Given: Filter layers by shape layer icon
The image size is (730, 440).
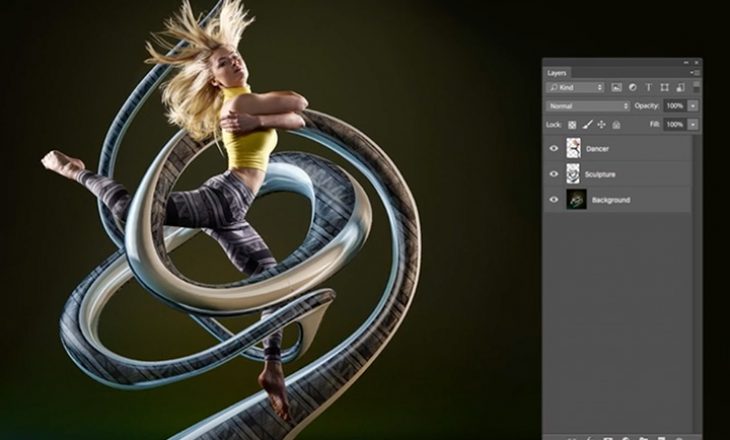Looking at the screenshot, I should (x=663, y=88).
